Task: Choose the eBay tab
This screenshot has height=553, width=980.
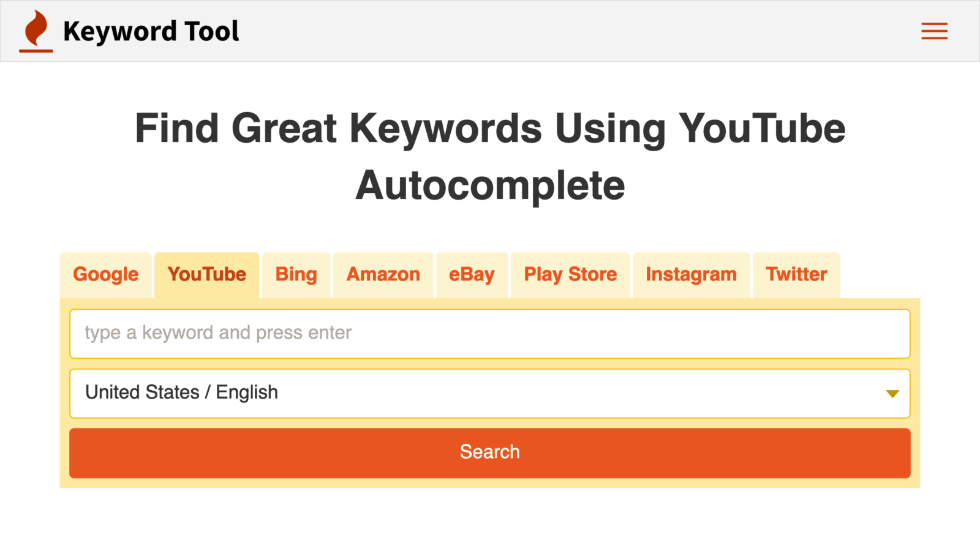Action: [472, 274]
